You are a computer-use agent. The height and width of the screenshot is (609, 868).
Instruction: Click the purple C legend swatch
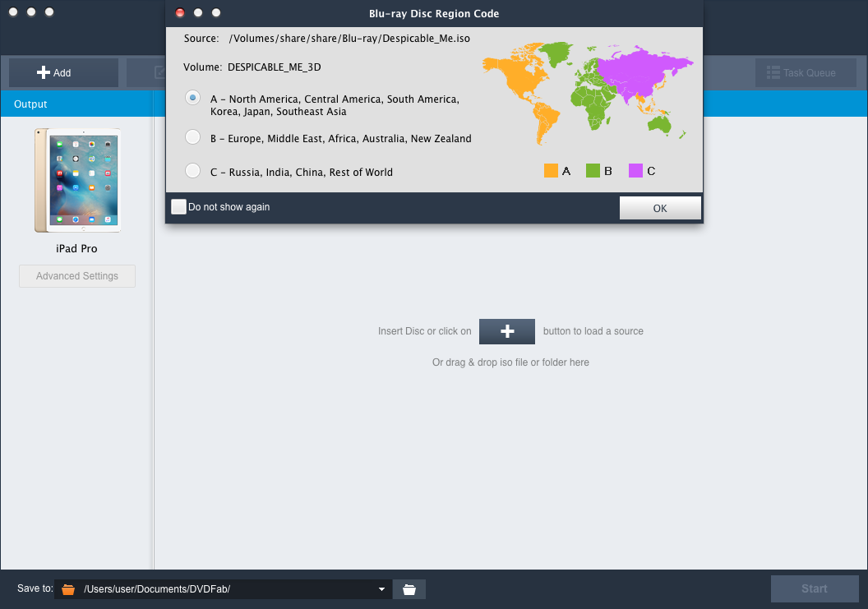pos(635,170)
